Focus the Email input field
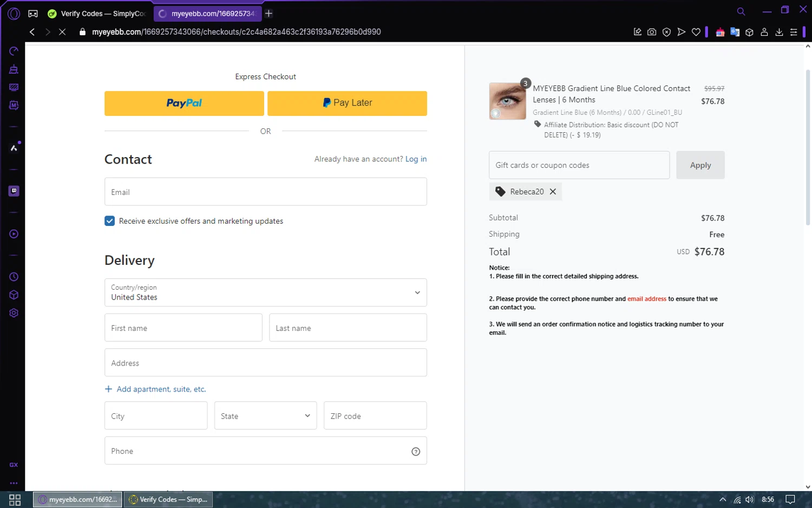Image resolution: width=812 pixels, height=508 pixels. 265,192
